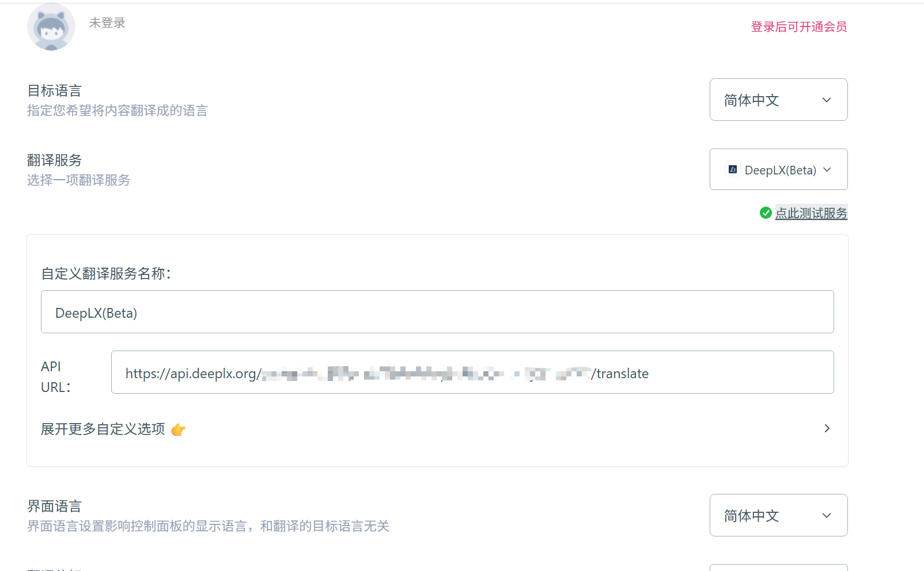Click the 翻译服务 heading
924x571 pixels.
click(55, 160)
